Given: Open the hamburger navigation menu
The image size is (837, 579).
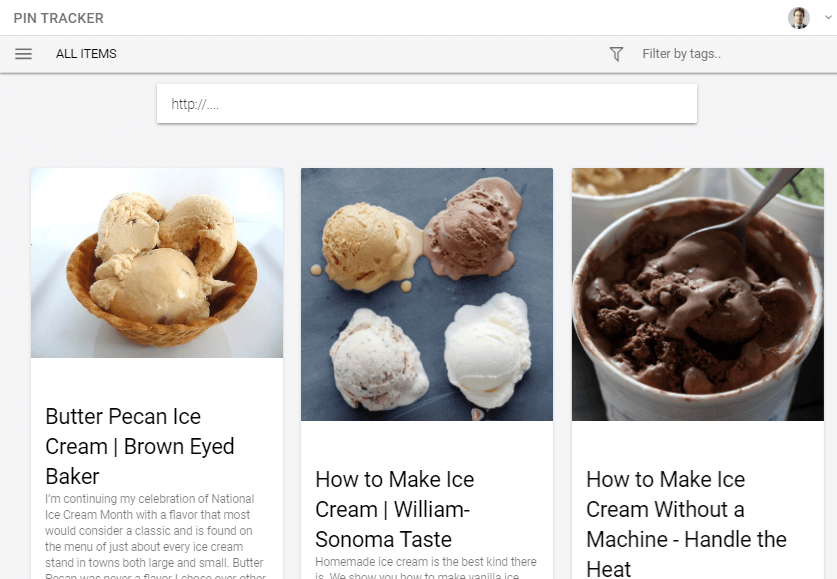Looking at the screenshot, I should click(23, 54).
